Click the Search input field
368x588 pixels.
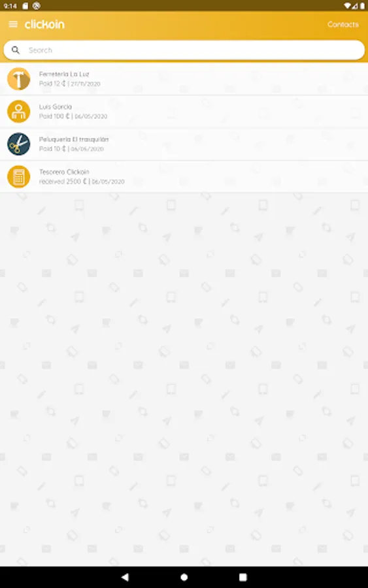coord(184,50)
